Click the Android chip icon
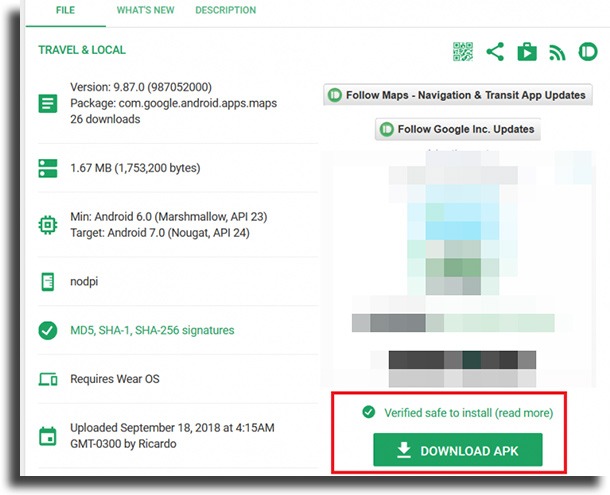Image resolution: width=610 pixels, height=495 pixels. [x=48, y=225]
